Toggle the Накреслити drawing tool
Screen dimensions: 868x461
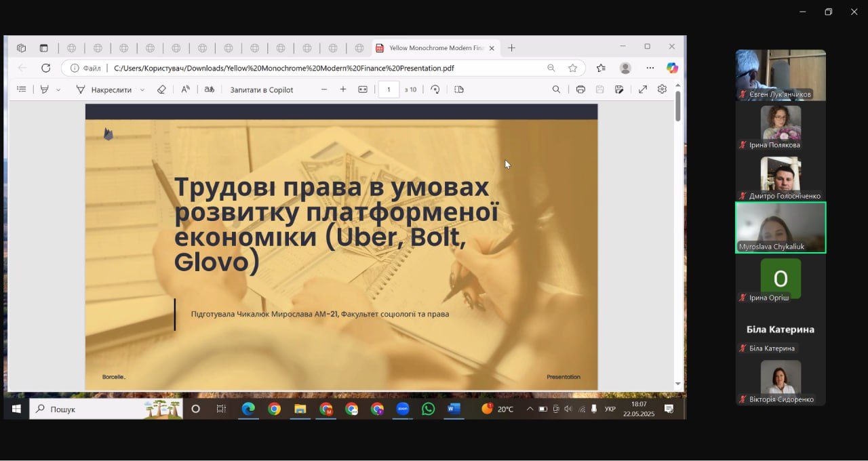click(104, 89)
